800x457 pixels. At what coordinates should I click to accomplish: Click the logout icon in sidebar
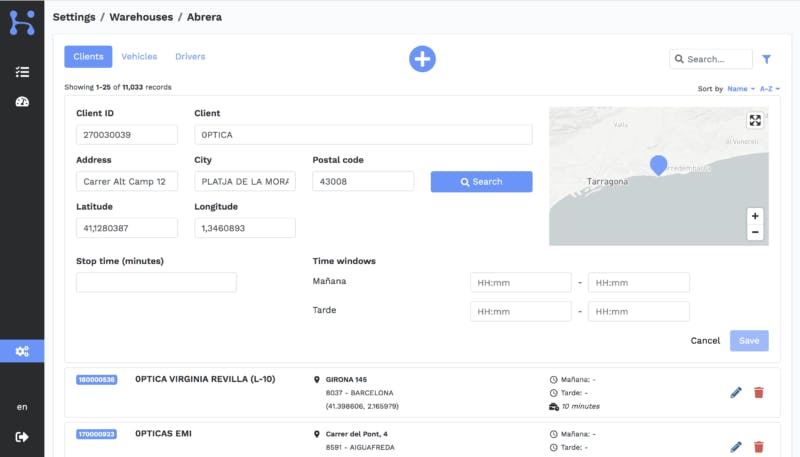point(22,437)
